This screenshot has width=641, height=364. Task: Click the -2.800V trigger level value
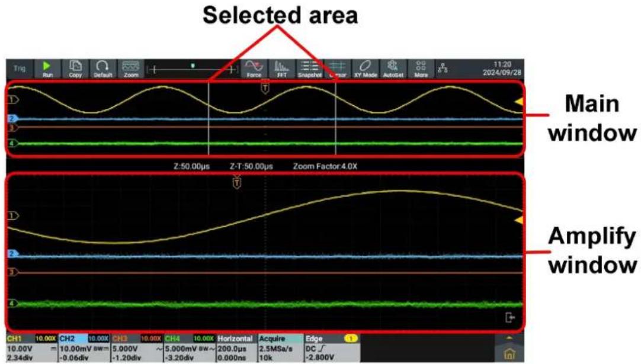320,357
